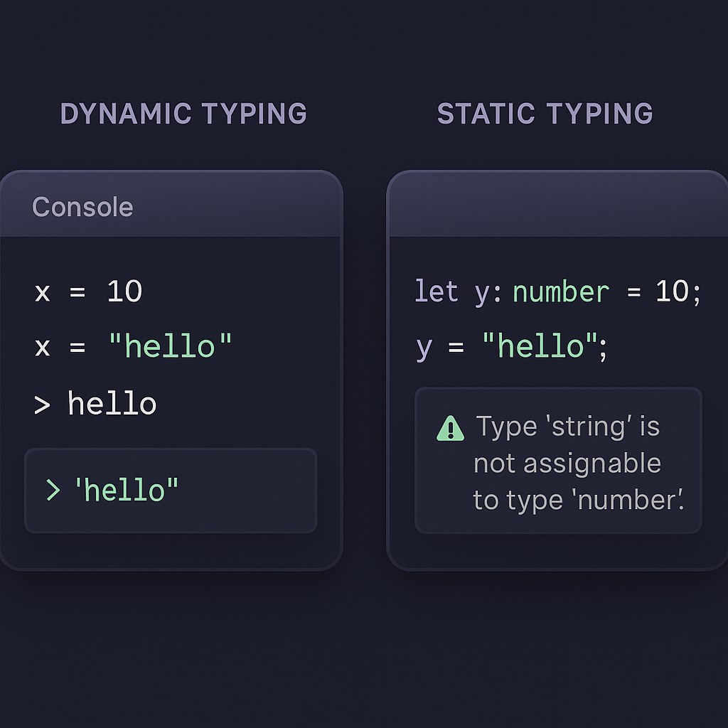Click the value 10 after 'number ='
The image size is (728, 728).
click(x=673, y=291)
